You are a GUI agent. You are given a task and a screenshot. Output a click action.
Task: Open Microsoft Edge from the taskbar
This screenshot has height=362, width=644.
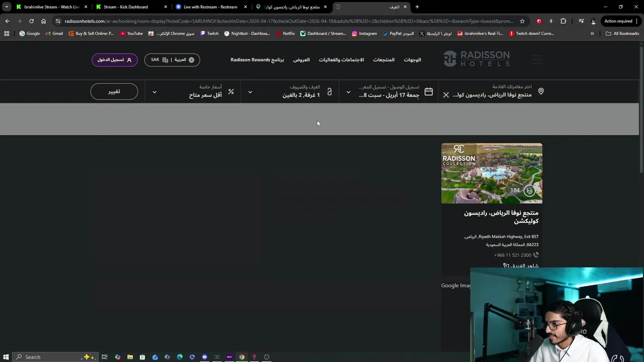180,357
